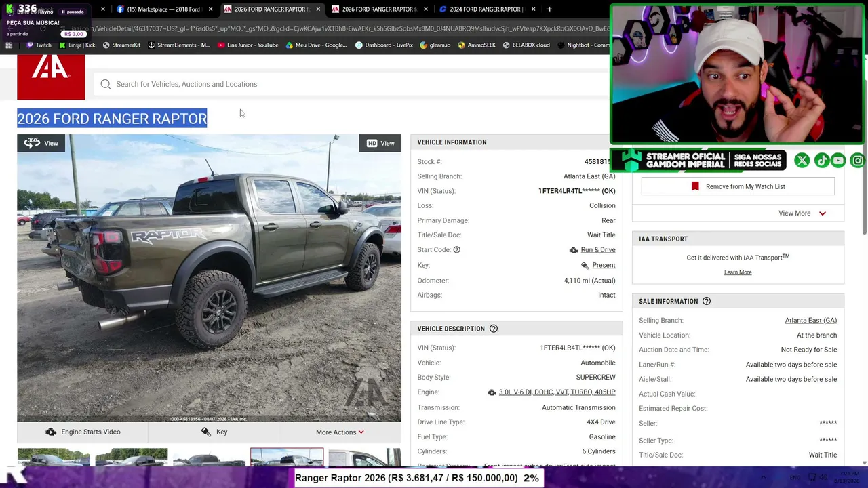
Task: Select the third vehicle thumbnail
Action: point(209,457)
